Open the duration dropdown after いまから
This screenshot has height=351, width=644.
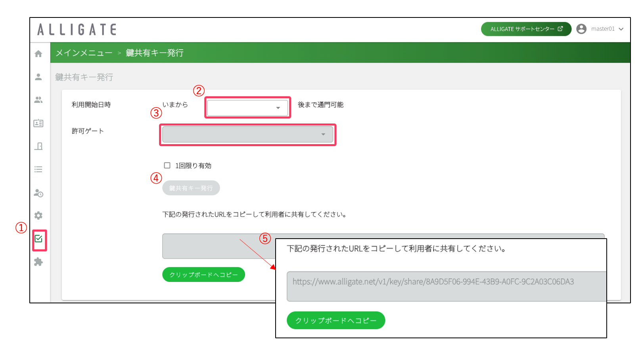[247, 108]
